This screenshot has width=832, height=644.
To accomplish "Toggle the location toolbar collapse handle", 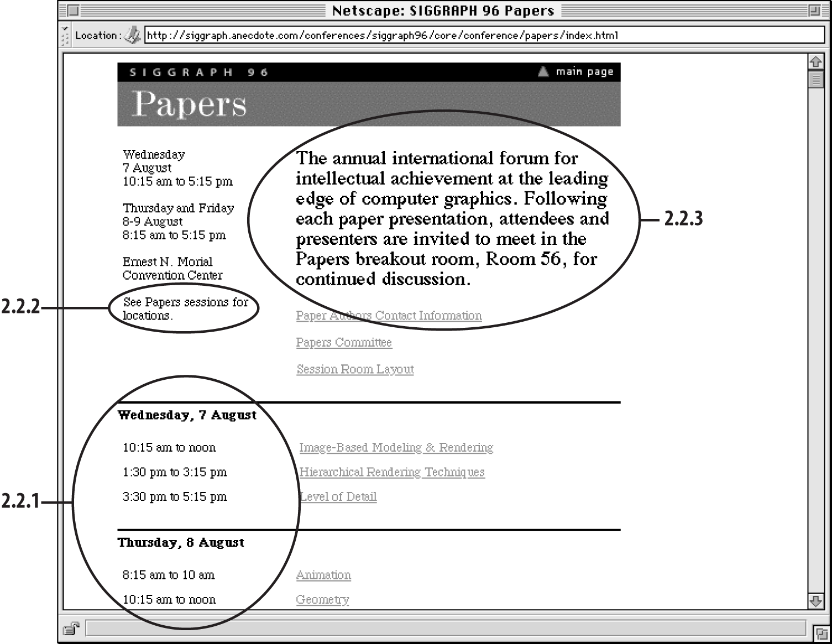I will [66, 35].
